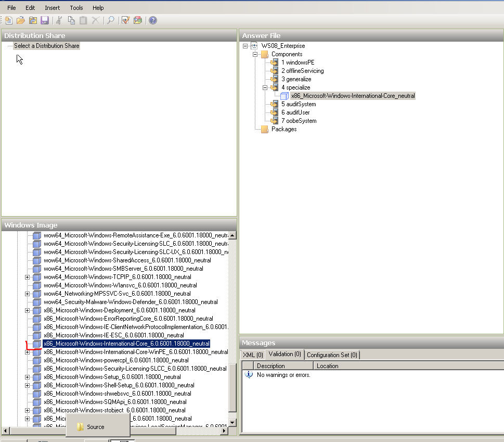Screen dimensions: 504x442
Task: Click the pass icon beside 6 auditUser
Action: 274,112
